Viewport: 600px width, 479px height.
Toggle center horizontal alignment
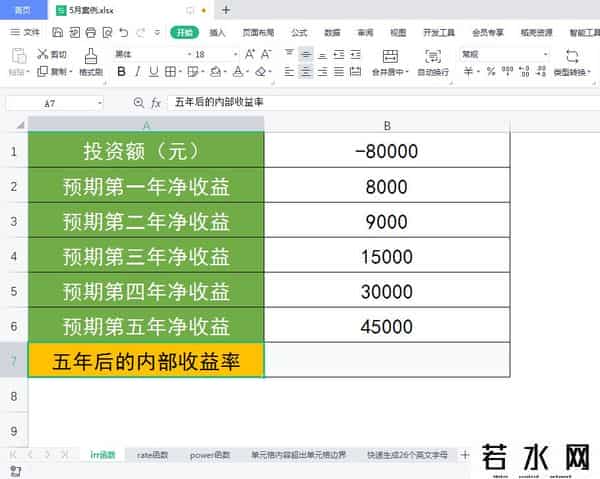(305, 72)
